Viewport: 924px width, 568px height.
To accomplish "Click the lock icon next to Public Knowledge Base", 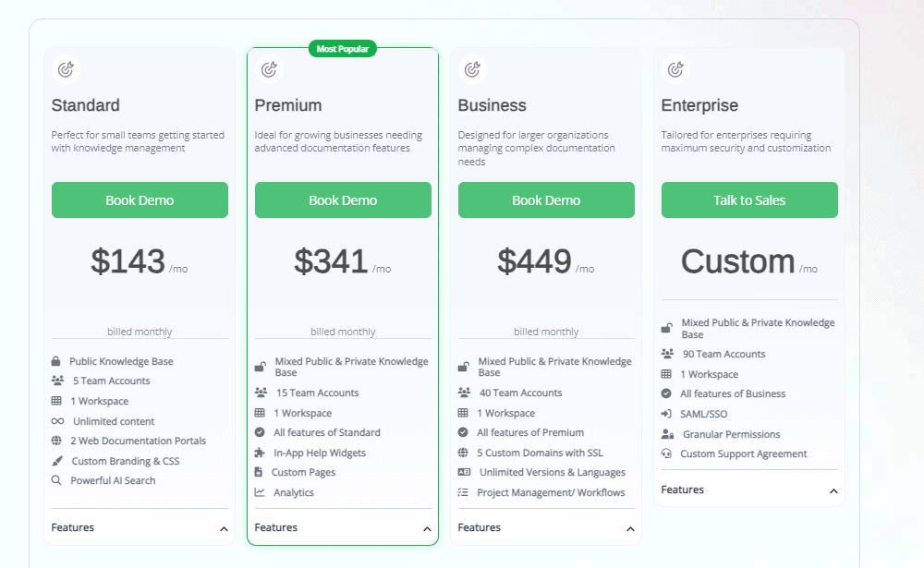I will pyautogui.click(x=57, y=360).
